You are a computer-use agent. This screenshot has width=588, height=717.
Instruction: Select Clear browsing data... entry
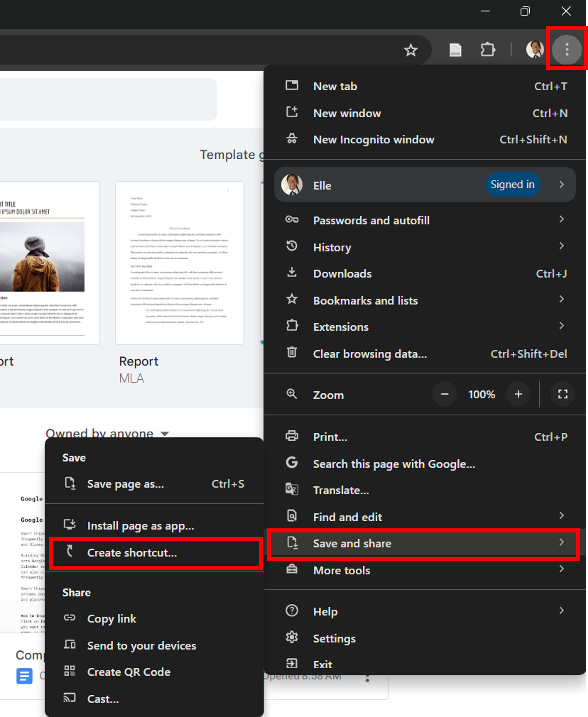tap(425, 354)
